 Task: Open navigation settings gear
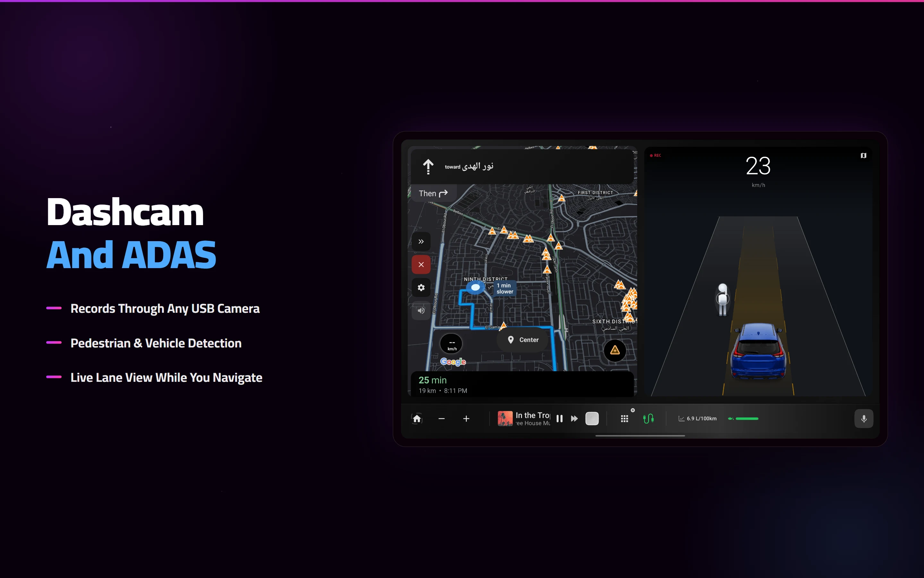[x=421, y=287]
